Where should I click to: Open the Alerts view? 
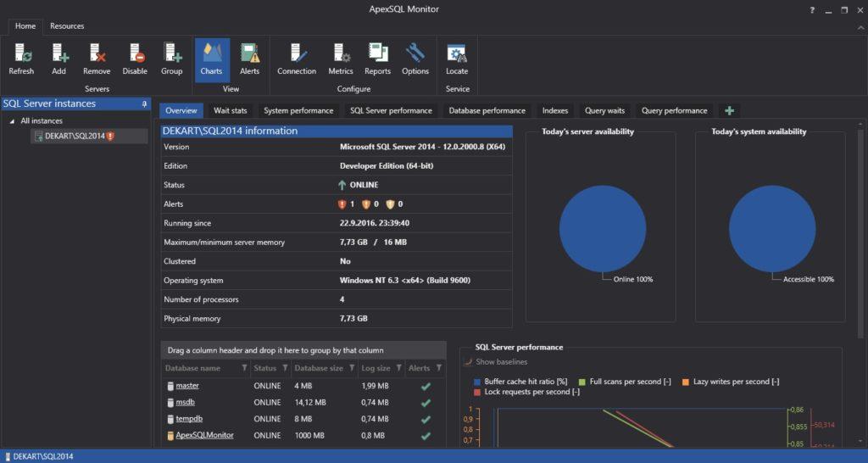(x=250, y=60)
